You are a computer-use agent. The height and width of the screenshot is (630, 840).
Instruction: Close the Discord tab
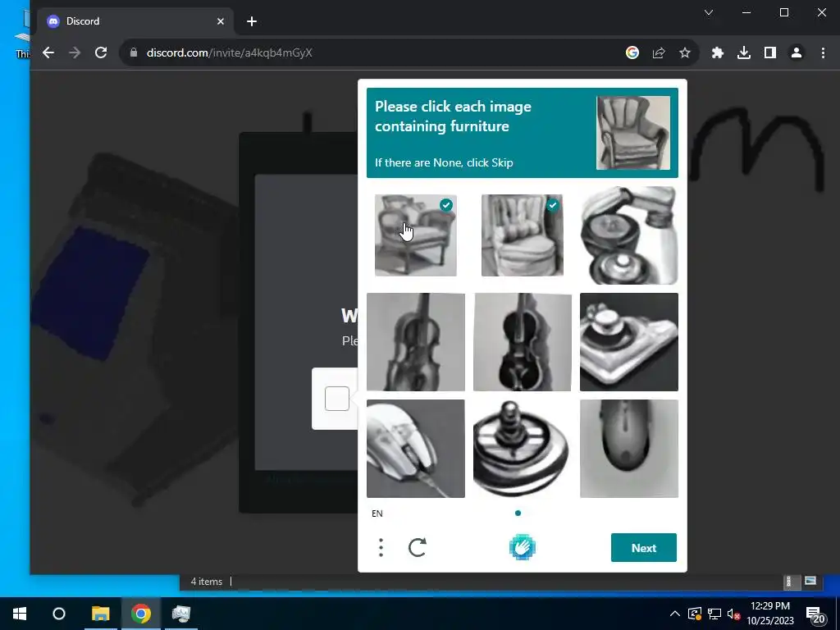click(x=221, y=21)
